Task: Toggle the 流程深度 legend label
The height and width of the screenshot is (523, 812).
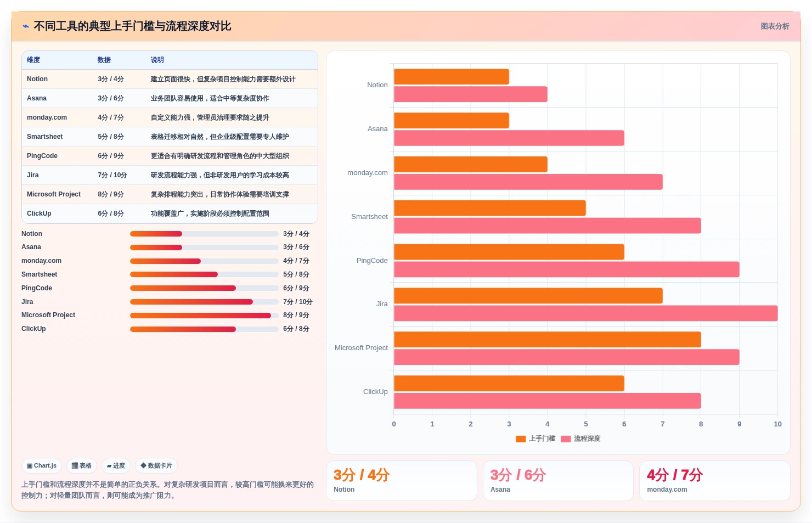Action: pyautogui.click(x=587, y=439)
